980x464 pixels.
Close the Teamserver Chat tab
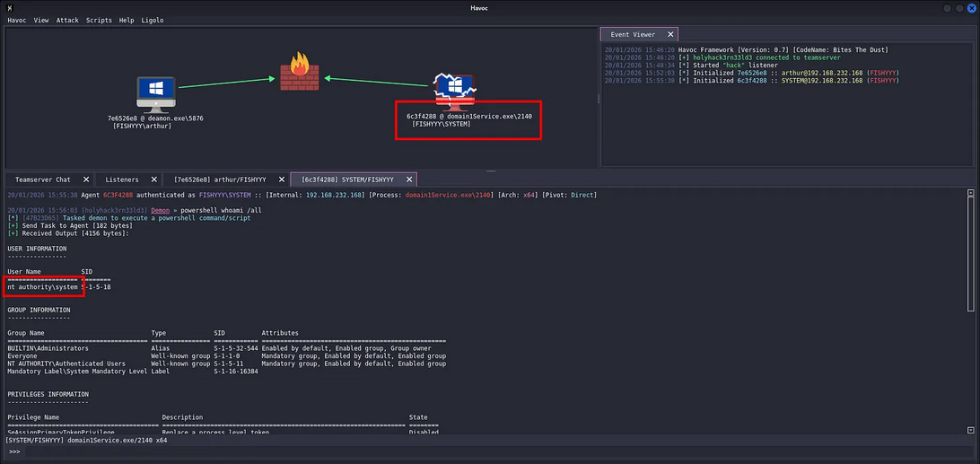pos(86,179)
